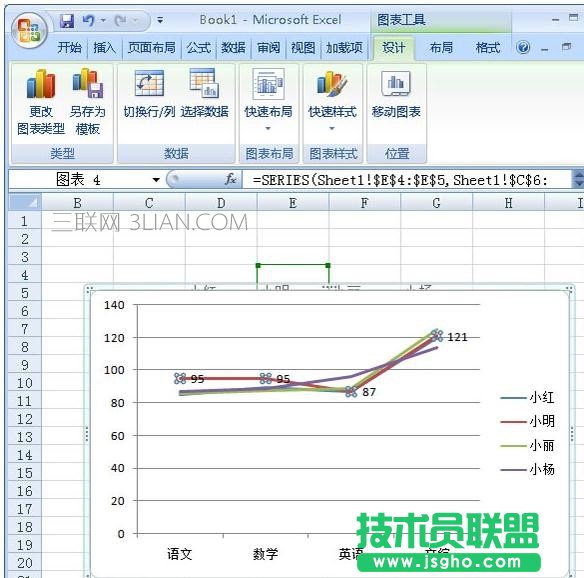Click the Save icon in quick access toolbar
The width and height of the screenshot is (584, 578).
(x=67, y=20)
